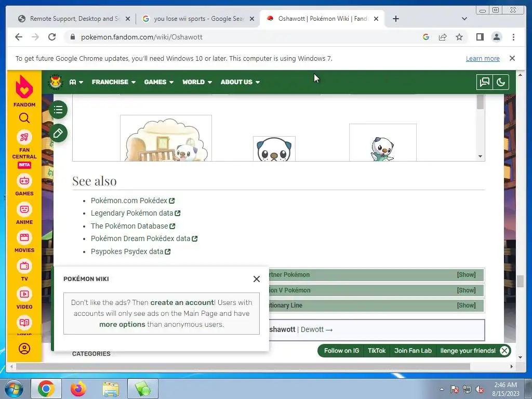Image resolution: width=532 pixels, height=399 pixels.
Task: Open Legendary Pokémon data link
Action: click(x=136, y=213)
